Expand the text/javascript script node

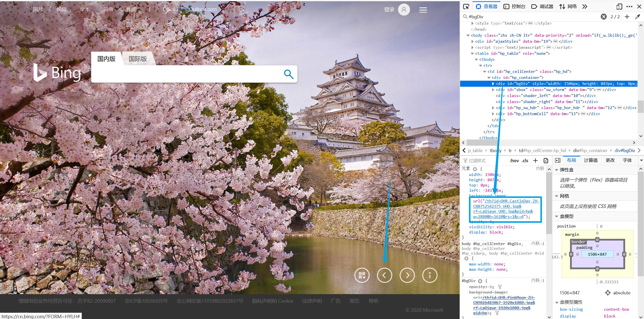(472, 48)
